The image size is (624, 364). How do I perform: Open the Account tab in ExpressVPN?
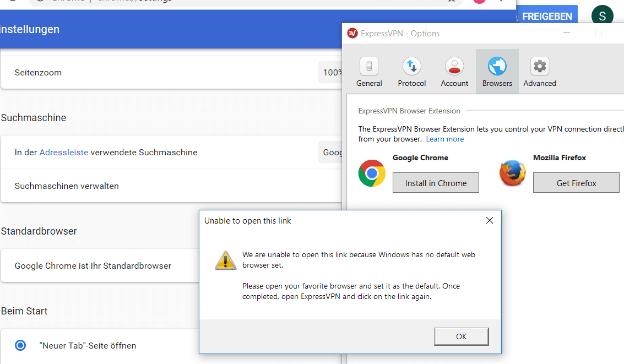point(454,72)
